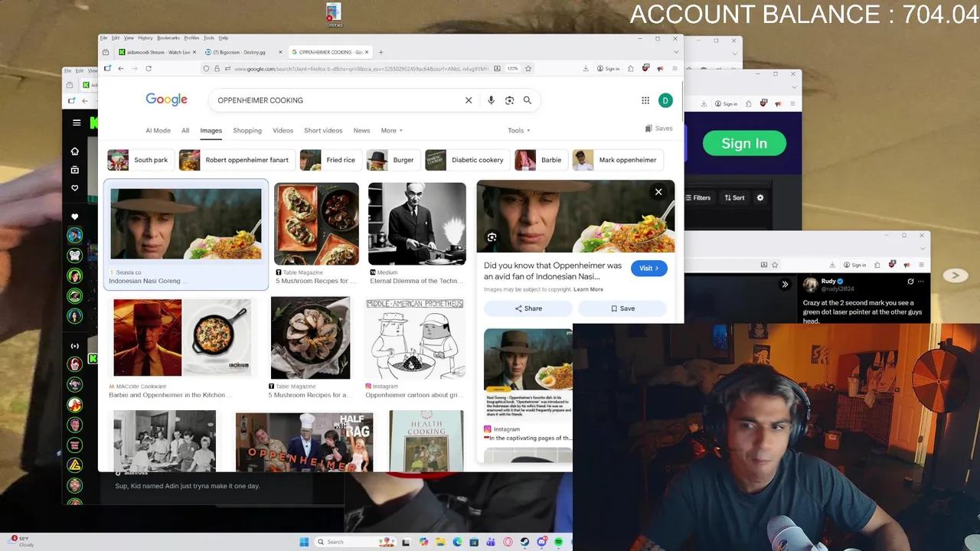Open News results tab

361,131
